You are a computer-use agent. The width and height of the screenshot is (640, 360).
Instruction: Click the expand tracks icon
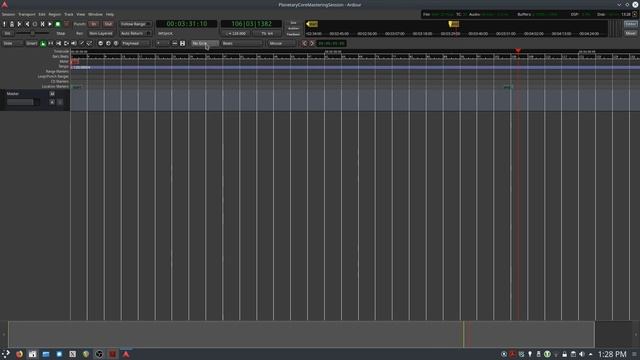pyautogui.click(x=182, y=43)
